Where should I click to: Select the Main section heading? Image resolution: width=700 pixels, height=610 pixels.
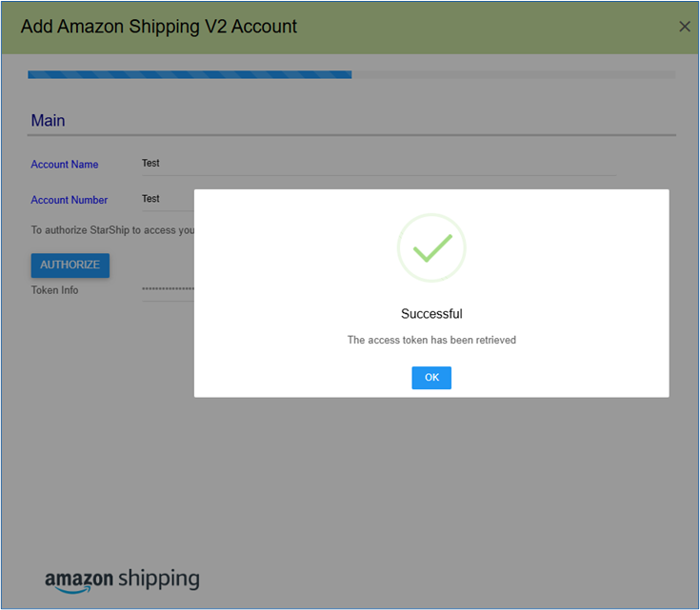(x=48, y=121)
